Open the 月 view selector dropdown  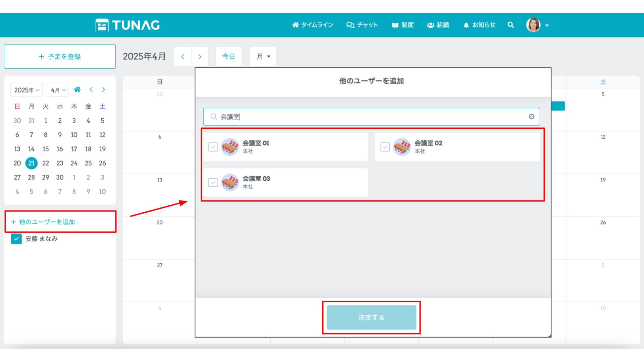[263, 57]
